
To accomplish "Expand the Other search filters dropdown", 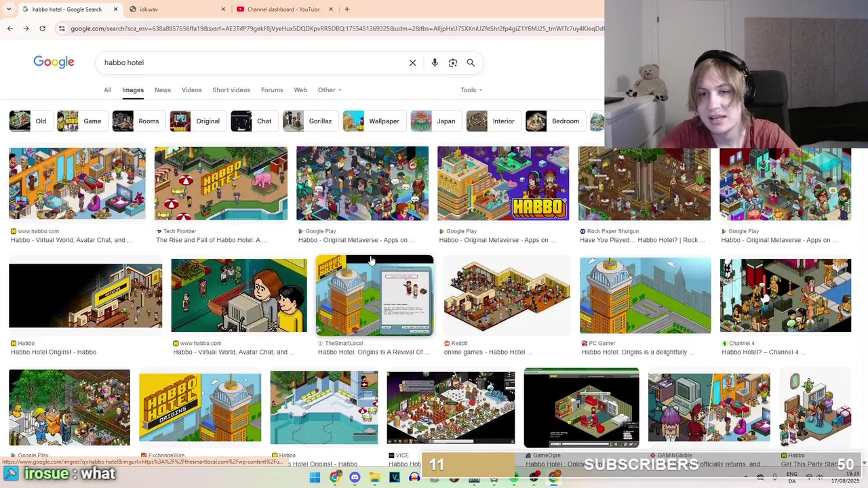I will click(x=330, y=89).
